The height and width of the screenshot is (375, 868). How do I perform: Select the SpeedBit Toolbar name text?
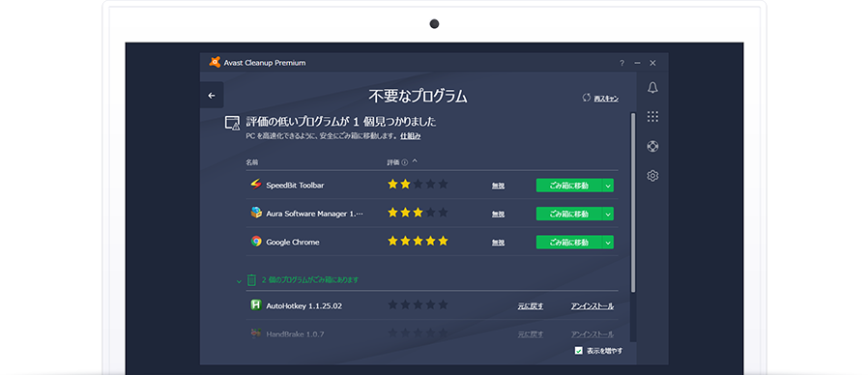click(295, 186)
